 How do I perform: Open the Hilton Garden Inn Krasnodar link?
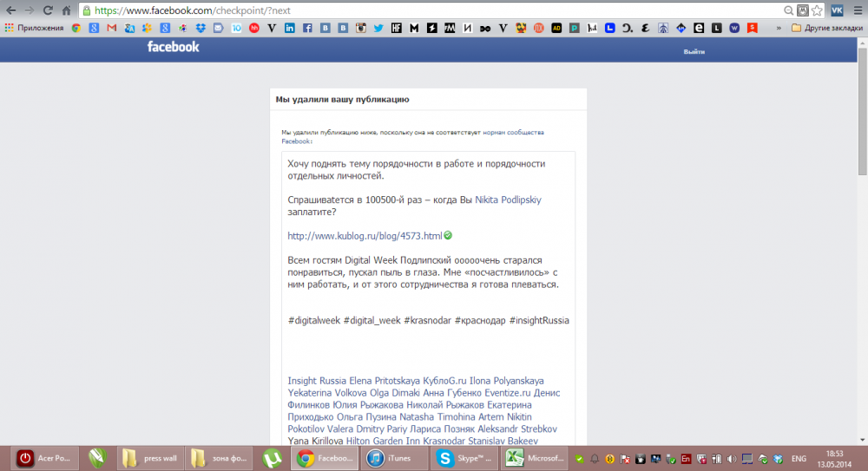coord(405,442)
